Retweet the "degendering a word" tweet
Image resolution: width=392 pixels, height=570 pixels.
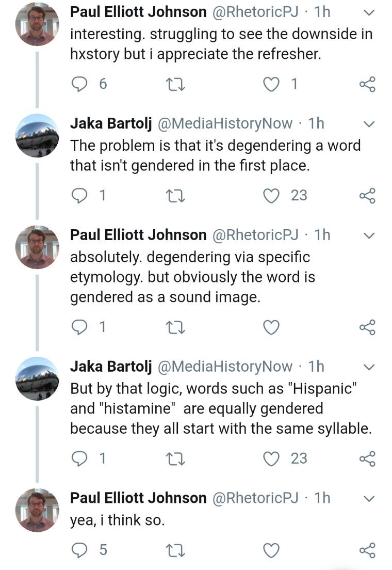tap(177, 195)
